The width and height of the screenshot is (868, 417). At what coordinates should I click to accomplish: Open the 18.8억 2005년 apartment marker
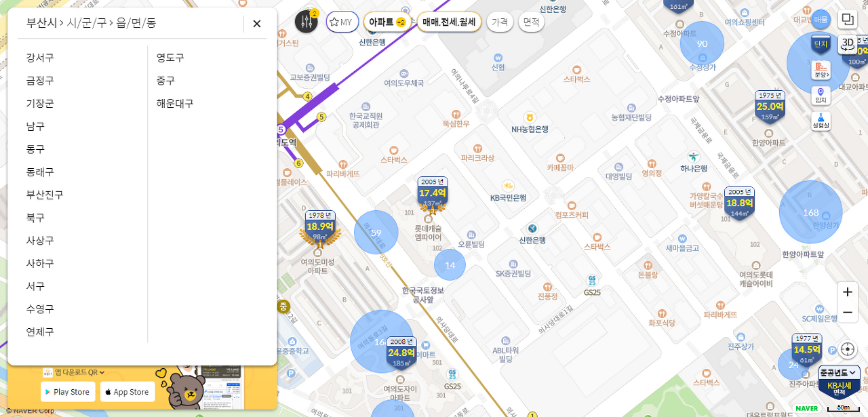tap(739, 203)
